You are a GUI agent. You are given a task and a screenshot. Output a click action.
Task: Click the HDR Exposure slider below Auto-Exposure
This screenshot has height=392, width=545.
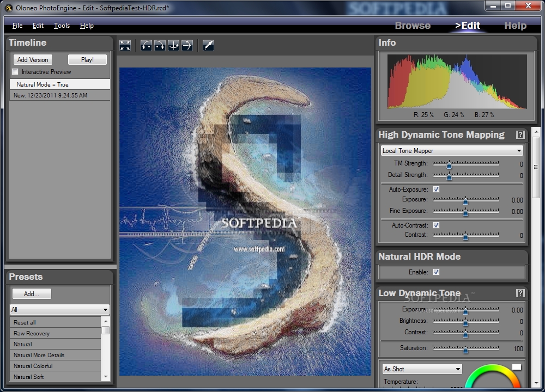tap(465, 200)
